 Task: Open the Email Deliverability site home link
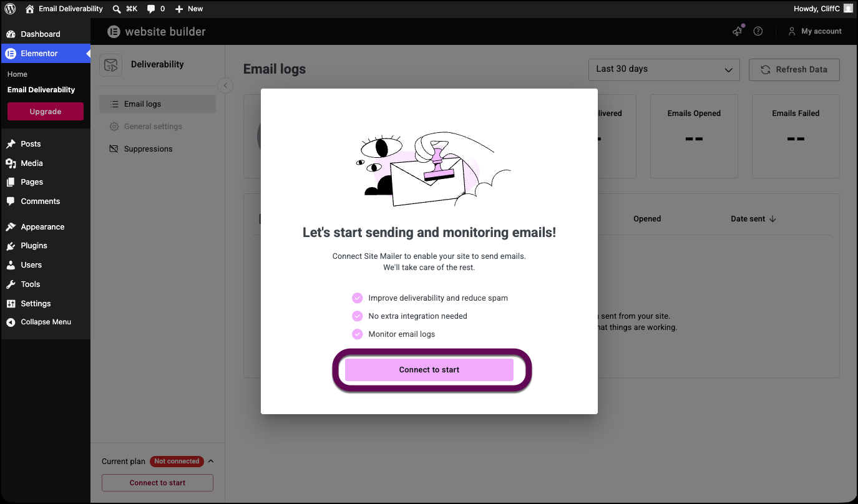click(x=64, y=9)
